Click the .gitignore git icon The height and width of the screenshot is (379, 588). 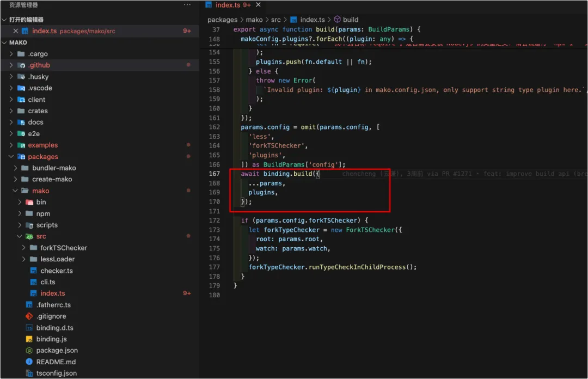click(29, 316)
